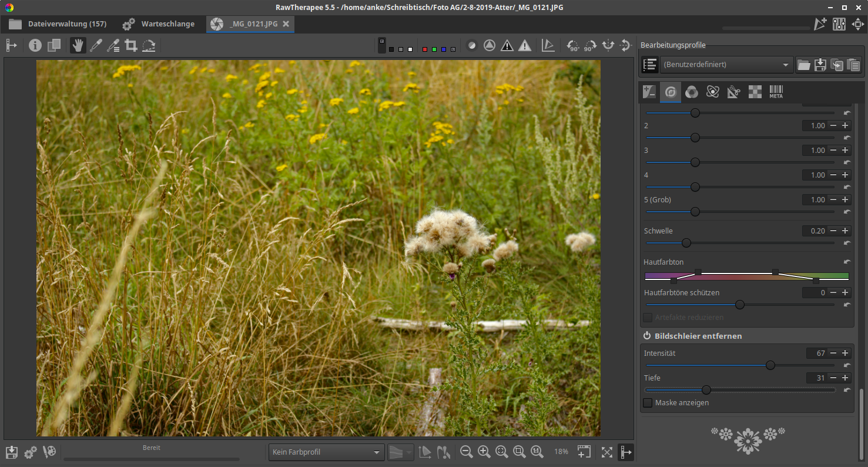This screenshot has width=868, height=467.
Task: Switch to the Dateiverwaltung (157) tab
Action: pos(58,24)
